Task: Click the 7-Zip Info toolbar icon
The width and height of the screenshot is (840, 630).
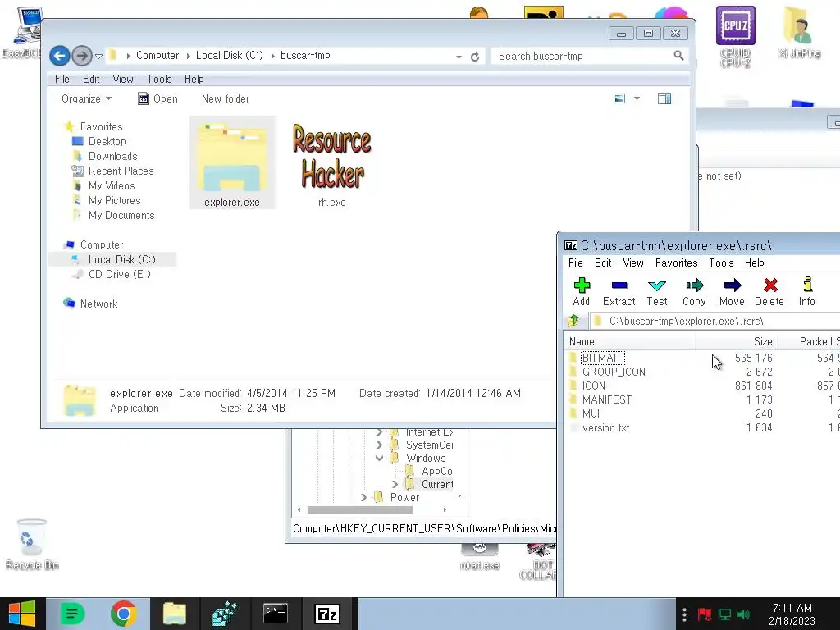Action: coord(807,291)
